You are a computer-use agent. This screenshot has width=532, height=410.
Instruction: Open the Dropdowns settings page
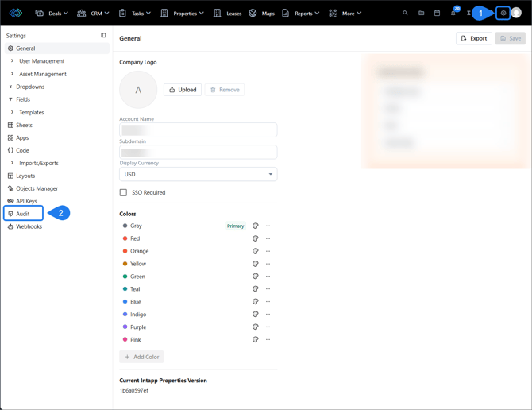[30, 87]
